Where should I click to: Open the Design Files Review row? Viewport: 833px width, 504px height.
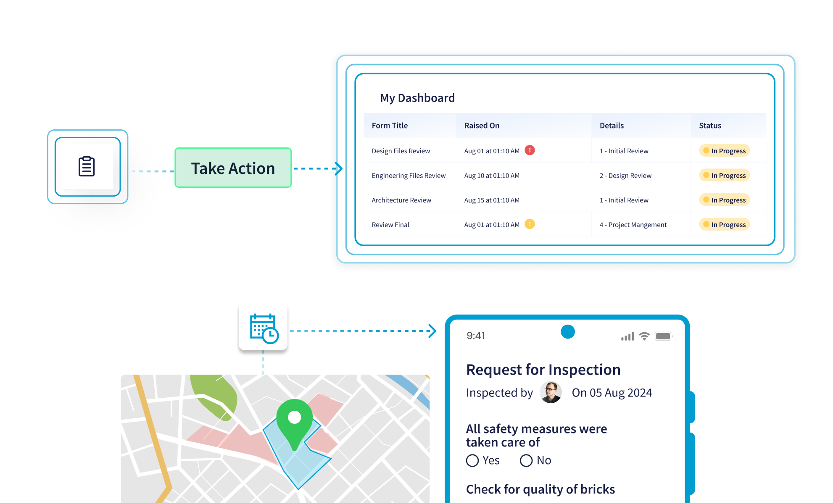point(401,151)
